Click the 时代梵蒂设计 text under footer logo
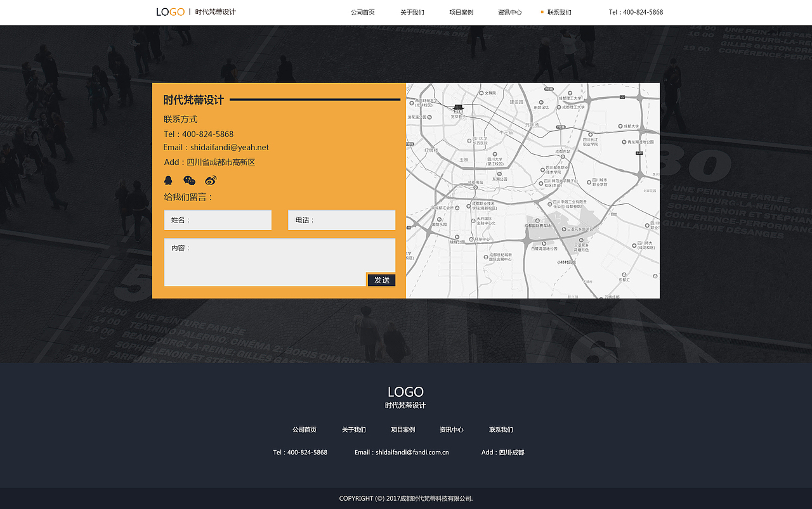 (x=405, y=406)
